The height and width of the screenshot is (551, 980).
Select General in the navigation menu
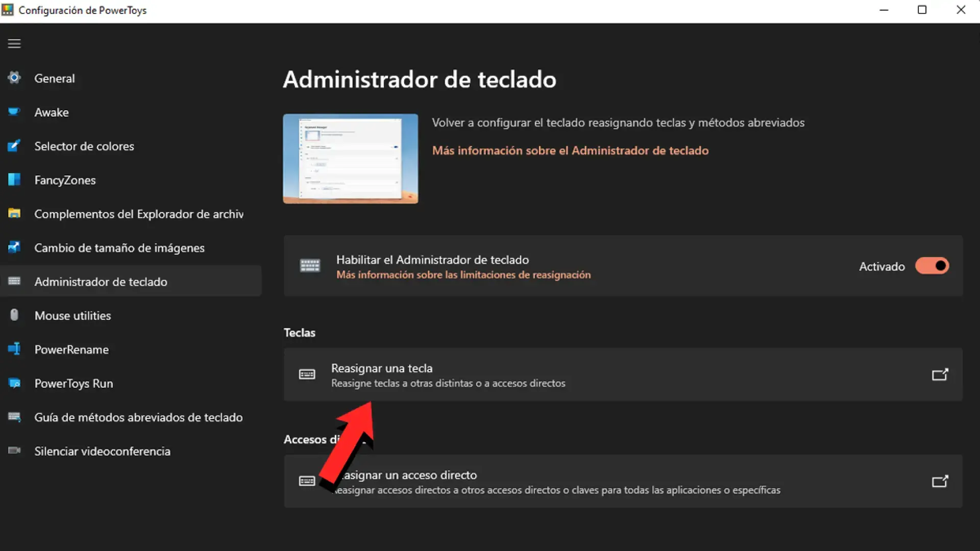point(54,78)
